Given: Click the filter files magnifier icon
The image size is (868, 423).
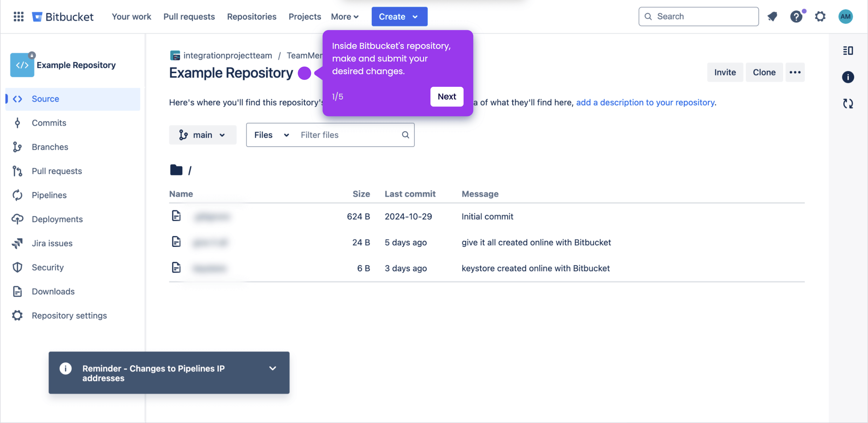Looking at the screenshot, I should (x=405, y=135).
